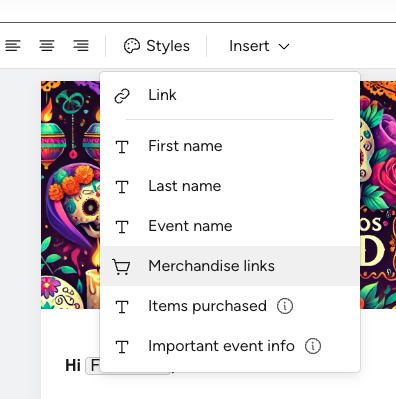Screen dimensions: 396x399
Task: Choose Merchandise links option
Action: coord(230,266)
